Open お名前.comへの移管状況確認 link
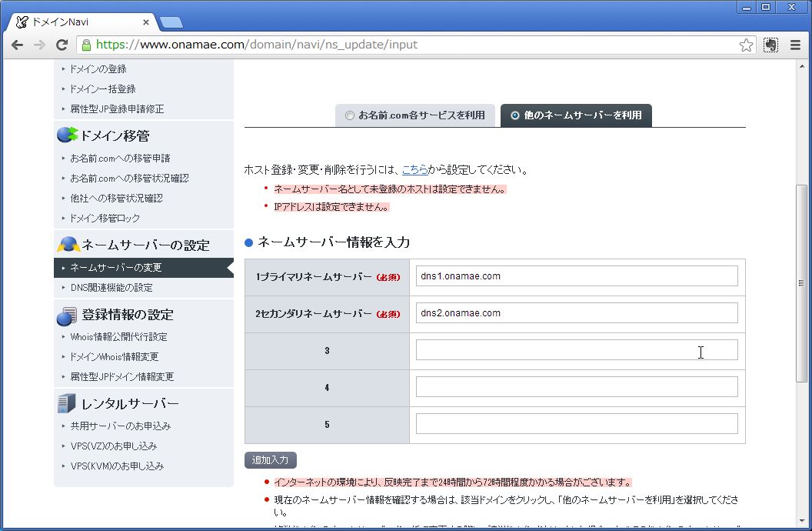The image size is (812, 531). 129,179
